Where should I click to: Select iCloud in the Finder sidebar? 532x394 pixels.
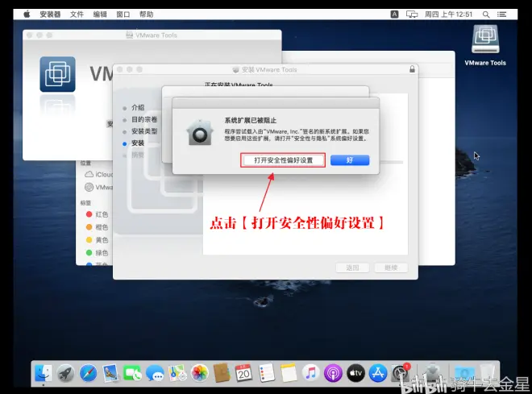[x=98, y=174]
